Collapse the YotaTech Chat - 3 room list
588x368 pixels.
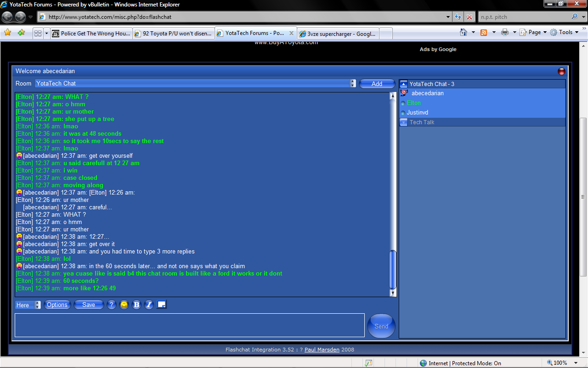point(404,84)
